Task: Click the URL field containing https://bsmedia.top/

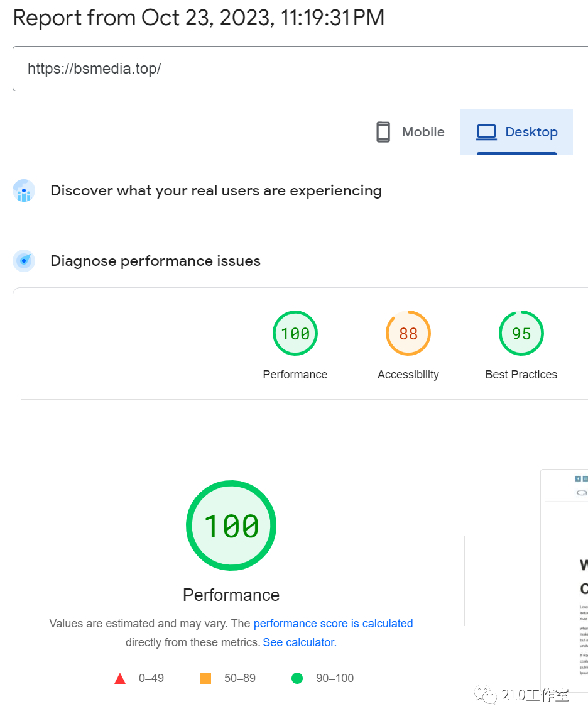Action: [300, 69]
